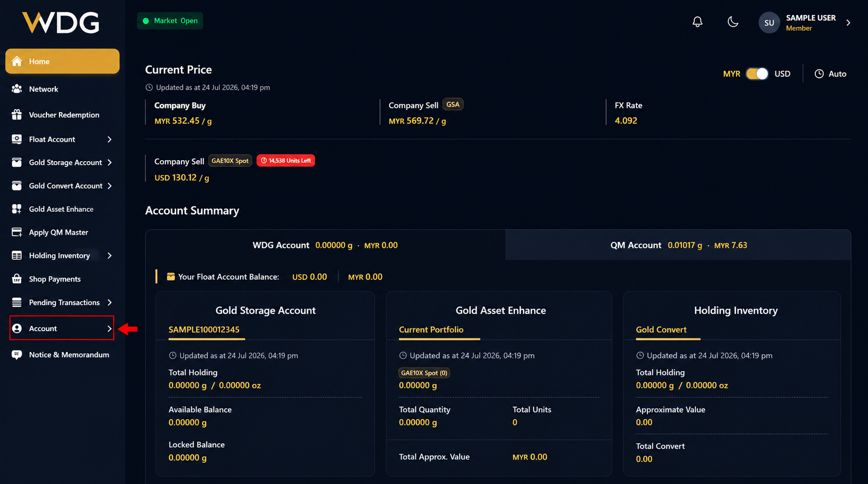This screenshot has height=484, width=868.
Task: Click the FX Rate value 4.092
Action: tap(626, 121)
